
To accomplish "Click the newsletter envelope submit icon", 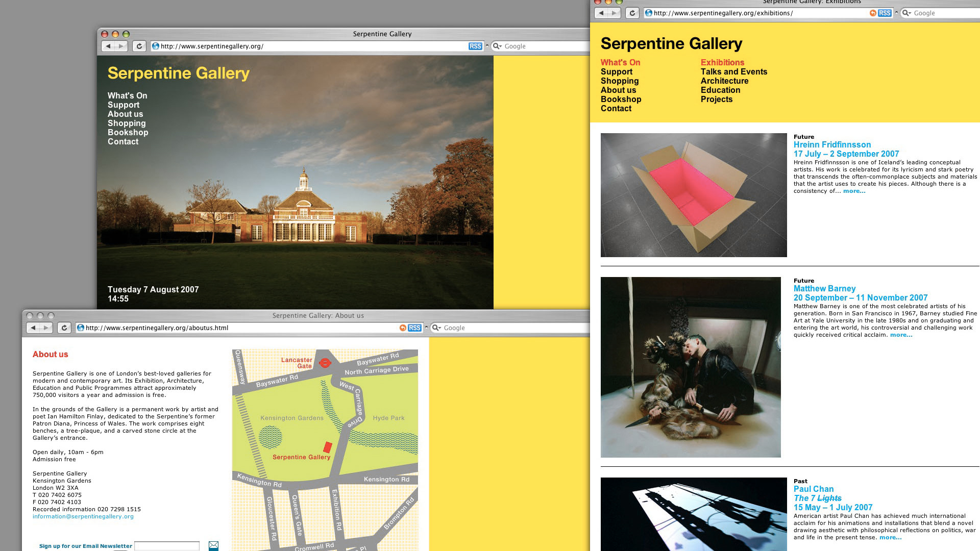I will [213, 546].
